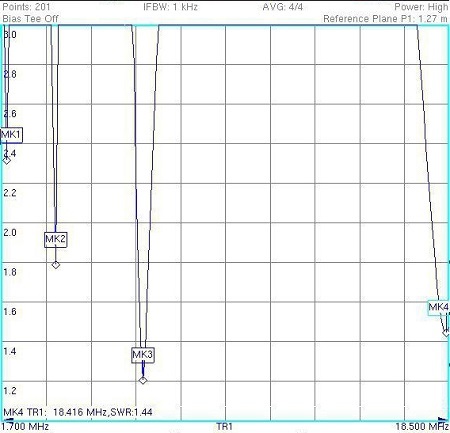Viewport: 450px width, 433px height.
Task: Click the Power: High setting
Action: tap(421, 7)
